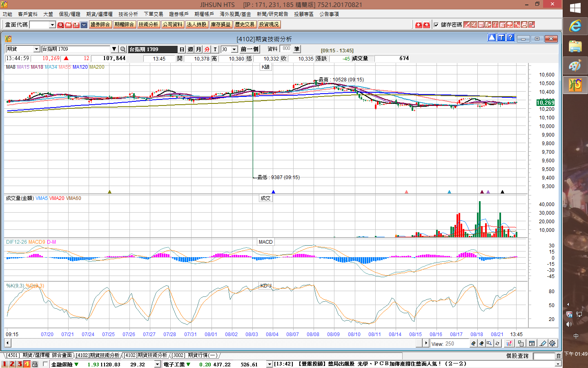Screen dimensions: 588x368
Task: Click the blue T icon in chart title bar
Action: click(501, 38)
